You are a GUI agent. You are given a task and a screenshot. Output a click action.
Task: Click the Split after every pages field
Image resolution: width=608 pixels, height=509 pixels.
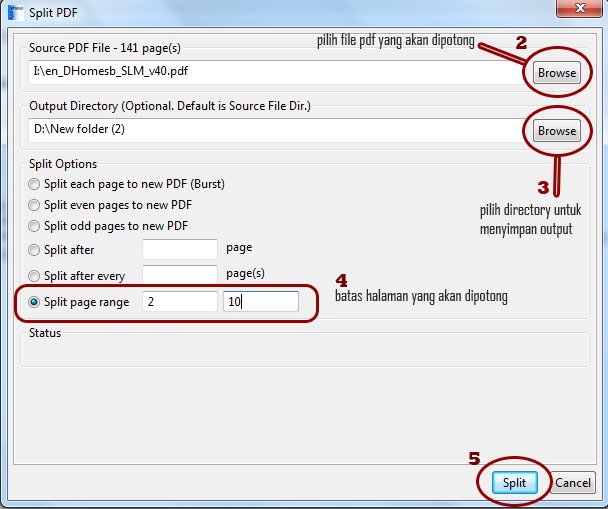point(180,274)
